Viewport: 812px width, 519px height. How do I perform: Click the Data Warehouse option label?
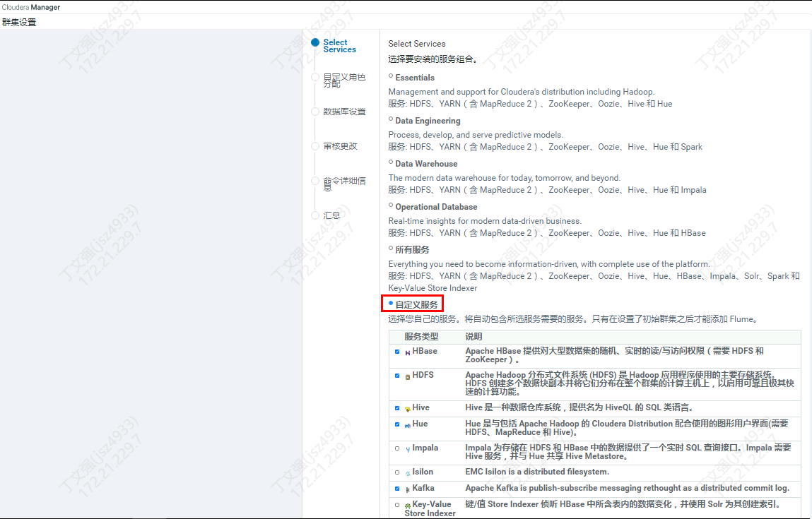(426, 164)
